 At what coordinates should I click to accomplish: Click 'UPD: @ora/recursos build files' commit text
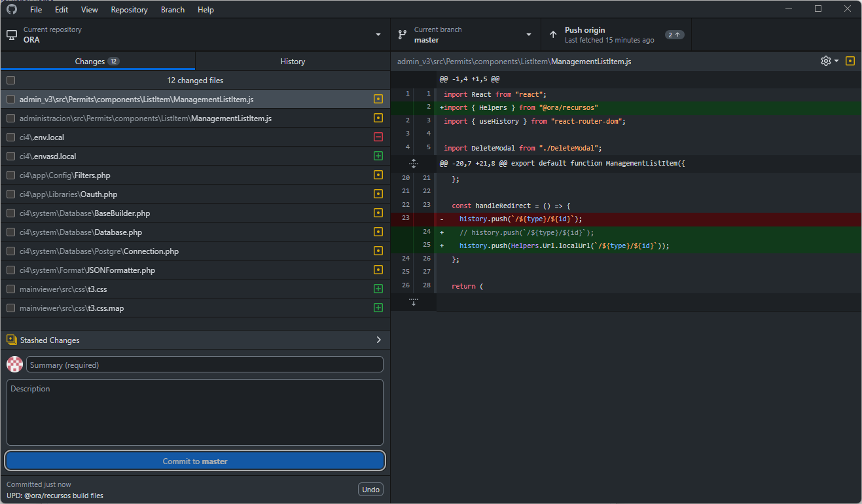click(55, 495)
